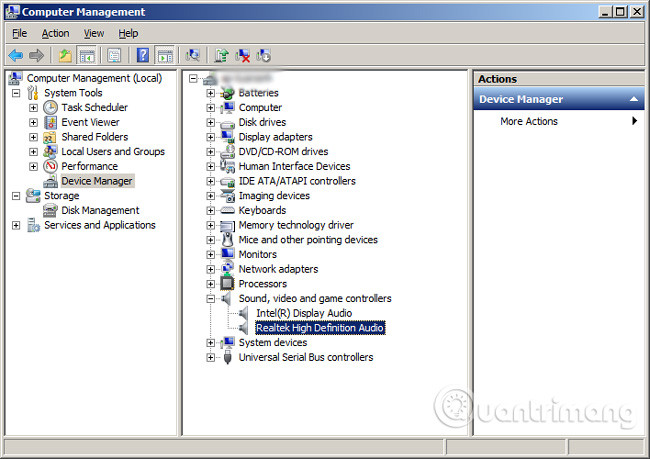Collapse the Device Manager actions section header
The width and height of the screenshot is (650, 459).
point(636,99)
